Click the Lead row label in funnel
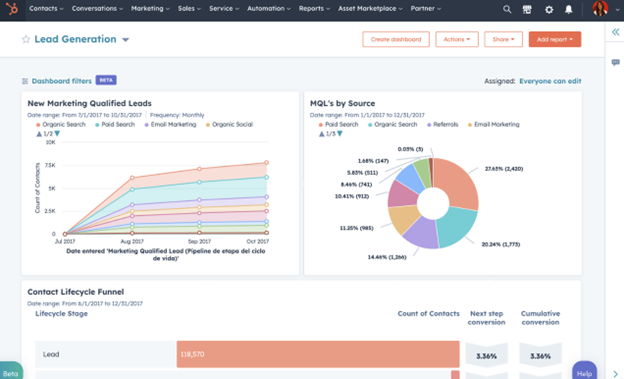The image size is (624, 379). coord(51,354)
